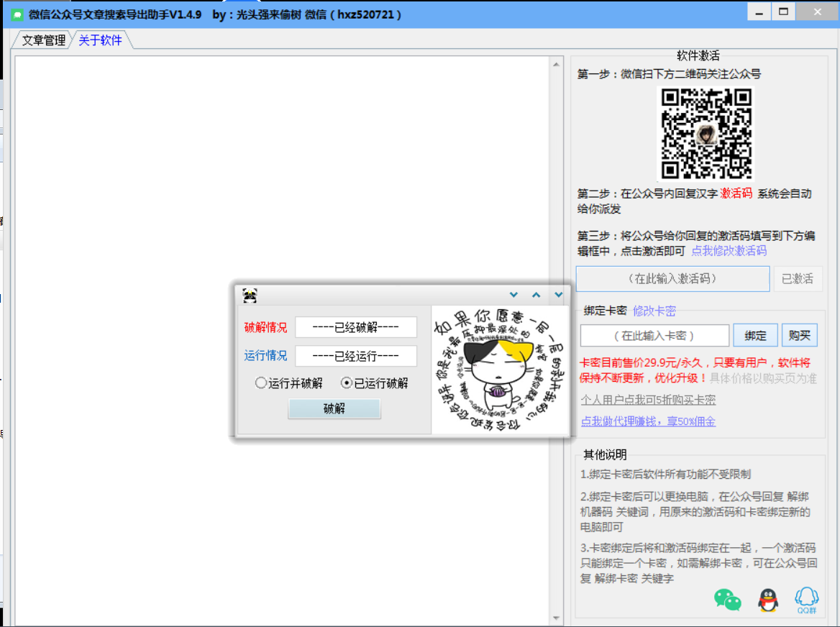
Task: Click the 破解情况 status field
Action: [356, 327]
